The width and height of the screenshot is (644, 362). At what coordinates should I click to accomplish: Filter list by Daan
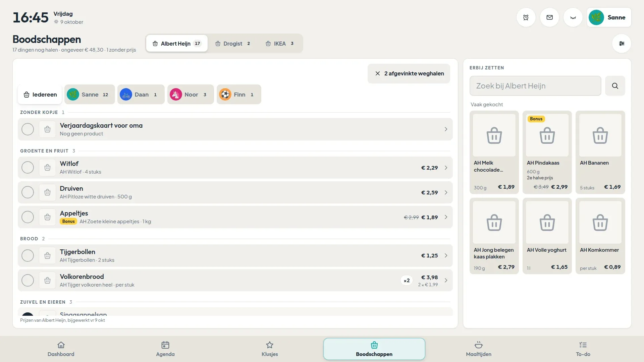[141, 95]
